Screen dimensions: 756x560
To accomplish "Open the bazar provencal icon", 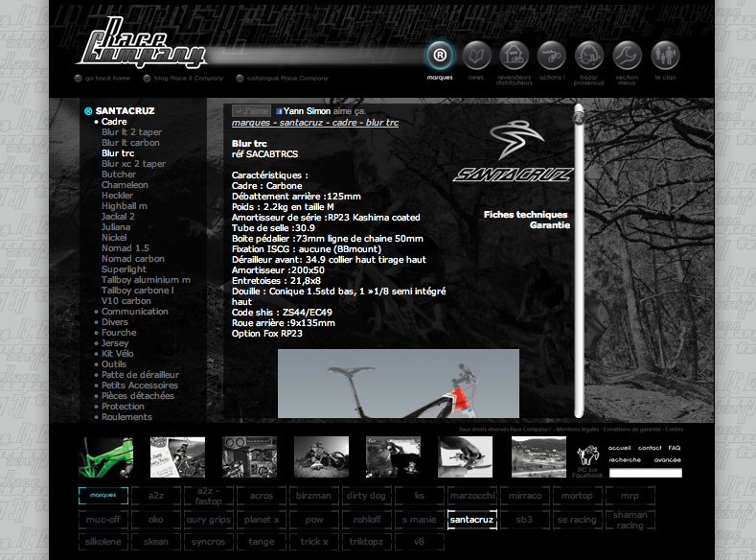I will (589, 56).
